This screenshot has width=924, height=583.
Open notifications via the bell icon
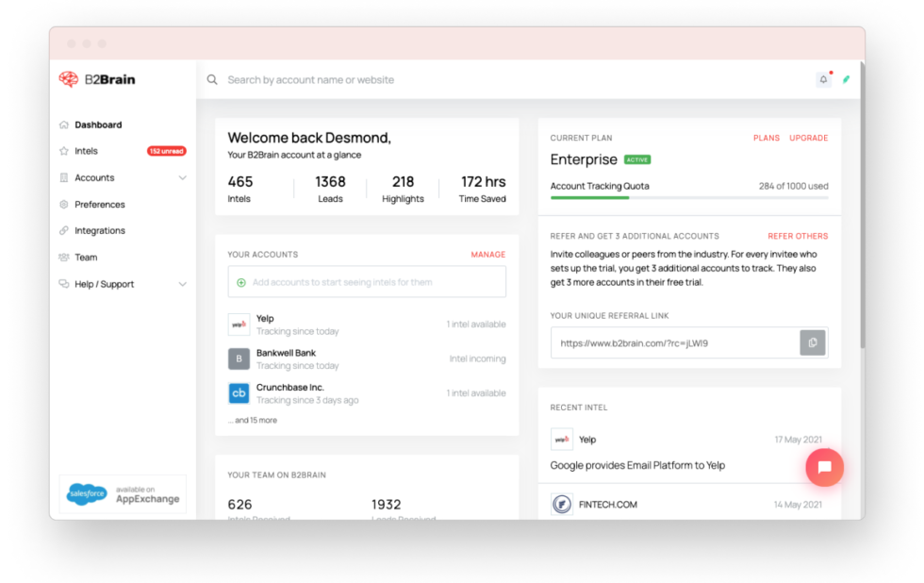click(x=821, y=79)
